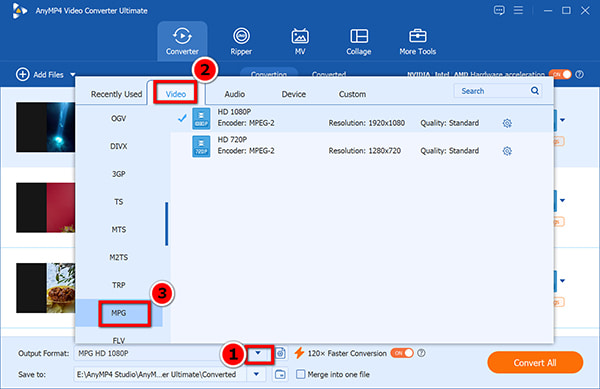Click the HD 1080P format icon
The height and width of the screenshot is (389, 600).
(201, 118)
